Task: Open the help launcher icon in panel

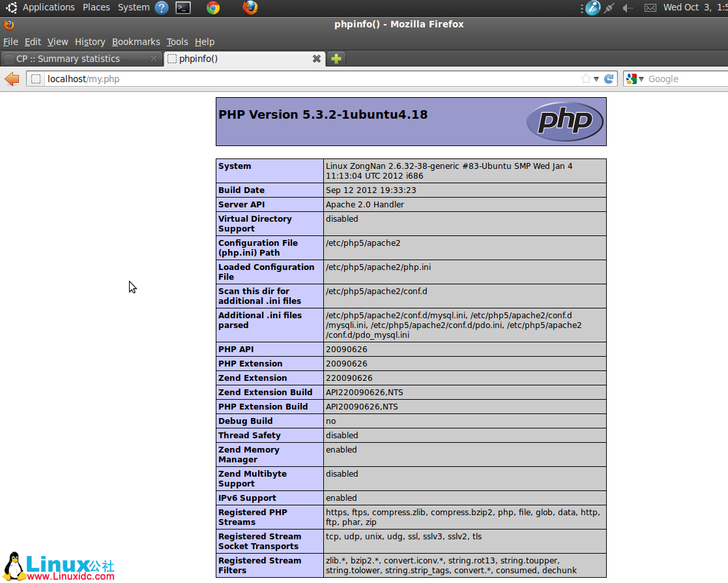Action: point(161,7)
